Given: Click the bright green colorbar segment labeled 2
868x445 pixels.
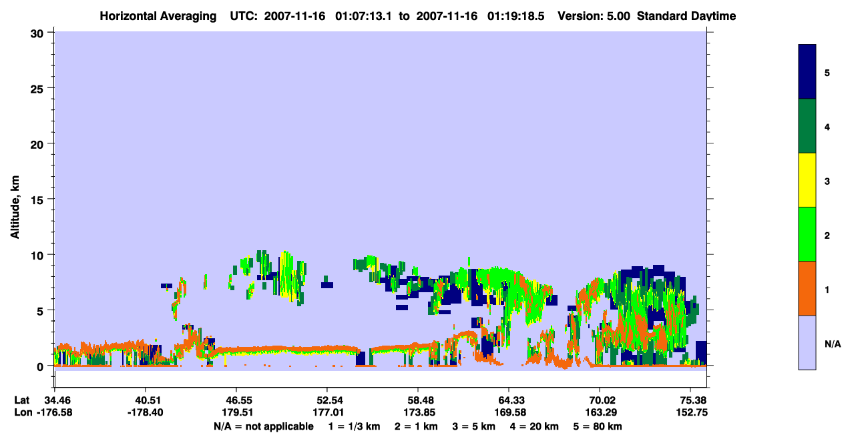Looking at the screenshot, I should tap(807, 234).
